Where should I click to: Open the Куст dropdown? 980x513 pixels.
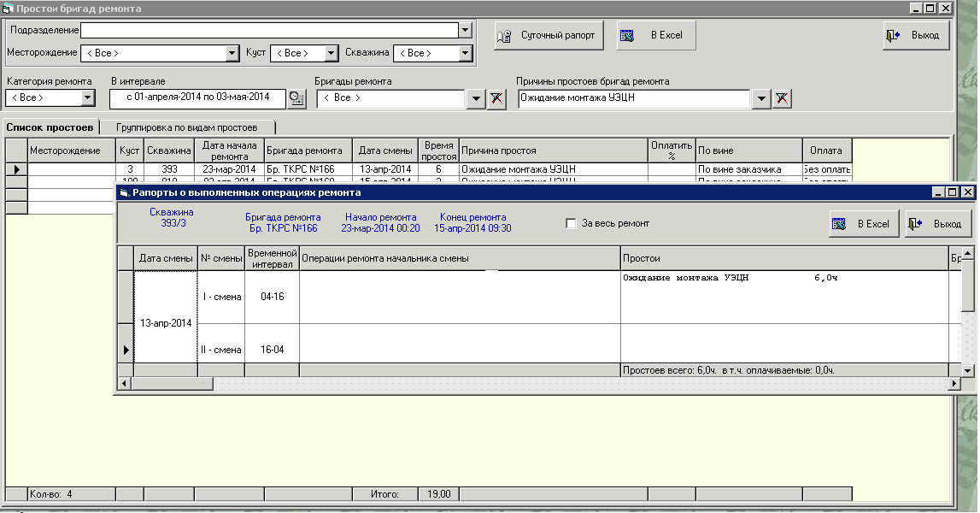point(332,53)
